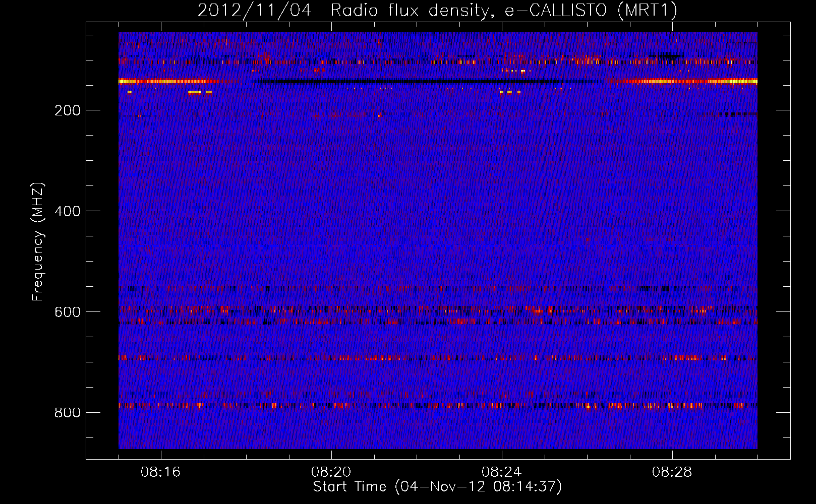Click the 400 frequency tick label
The width and height of the screenshot is (816, 504).
coord(68,211)
